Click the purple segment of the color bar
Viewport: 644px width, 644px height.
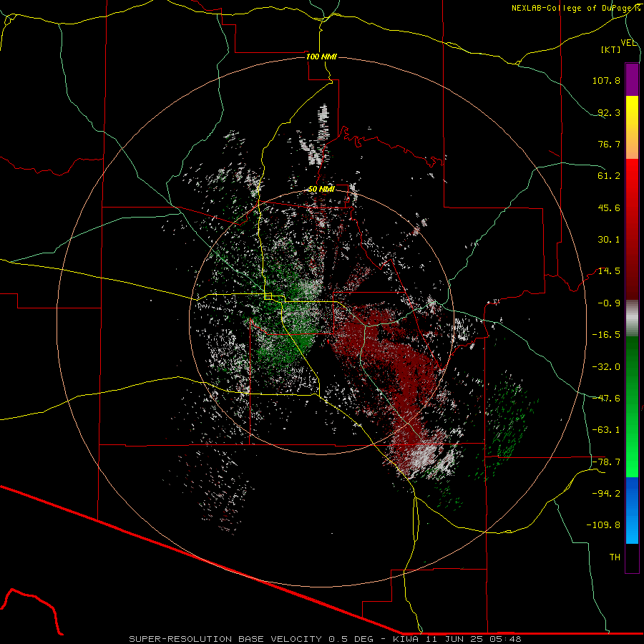[632, 79]
